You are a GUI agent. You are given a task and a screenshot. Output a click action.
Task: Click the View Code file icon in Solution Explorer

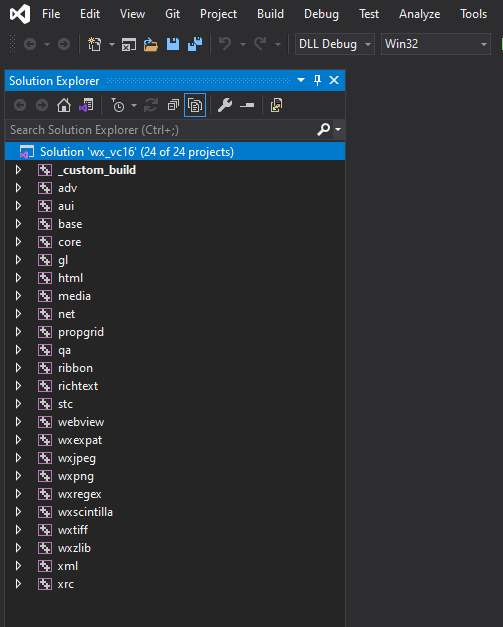click(276, 106)
